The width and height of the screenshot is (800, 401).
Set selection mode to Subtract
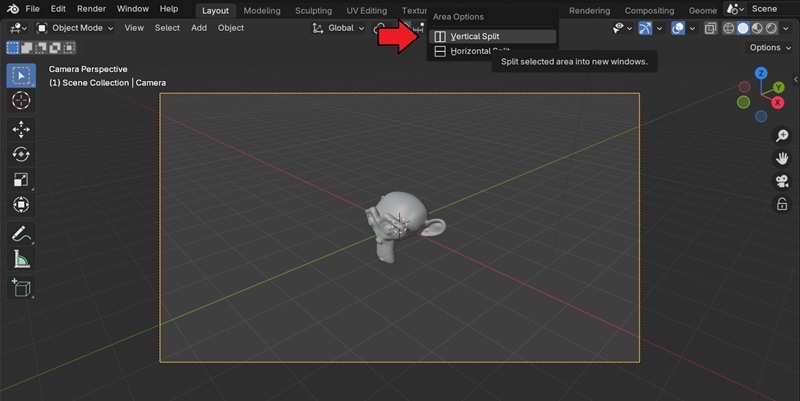pyautogui.click(x=41, y=48)
